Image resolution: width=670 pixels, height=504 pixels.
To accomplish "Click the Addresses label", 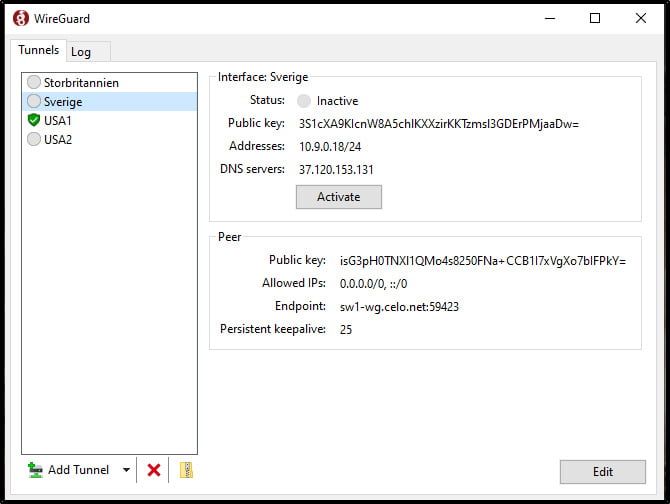I will pos(257,146).
